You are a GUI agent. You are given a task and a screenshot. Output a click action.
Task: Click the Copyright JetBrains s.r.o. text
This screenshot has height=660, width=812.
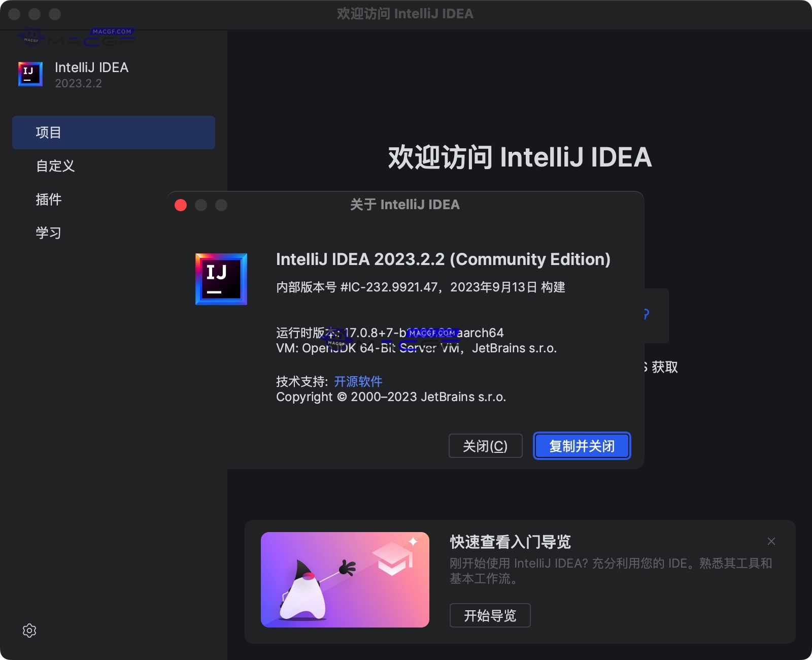pyautogui.click(x=391, y=397)
